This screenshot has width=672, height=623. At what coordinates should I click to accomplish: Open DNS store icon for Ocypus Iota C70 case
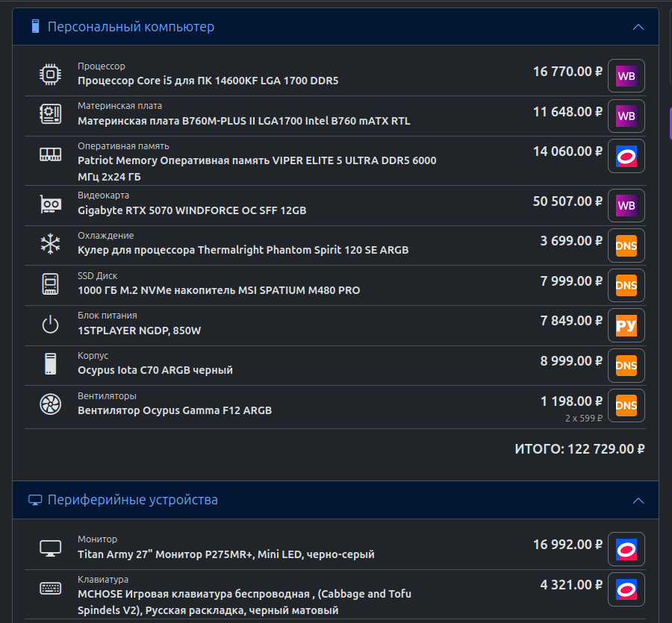(626, 366)
